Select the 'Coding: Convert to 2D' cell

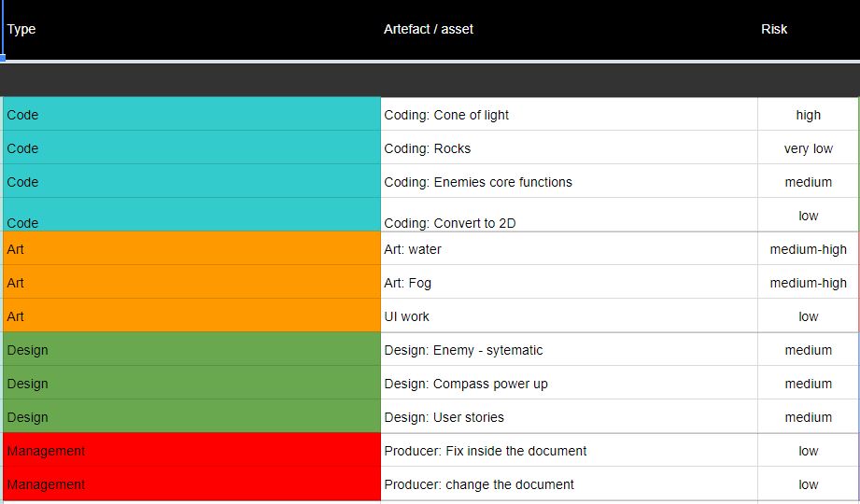pos(568,216)
